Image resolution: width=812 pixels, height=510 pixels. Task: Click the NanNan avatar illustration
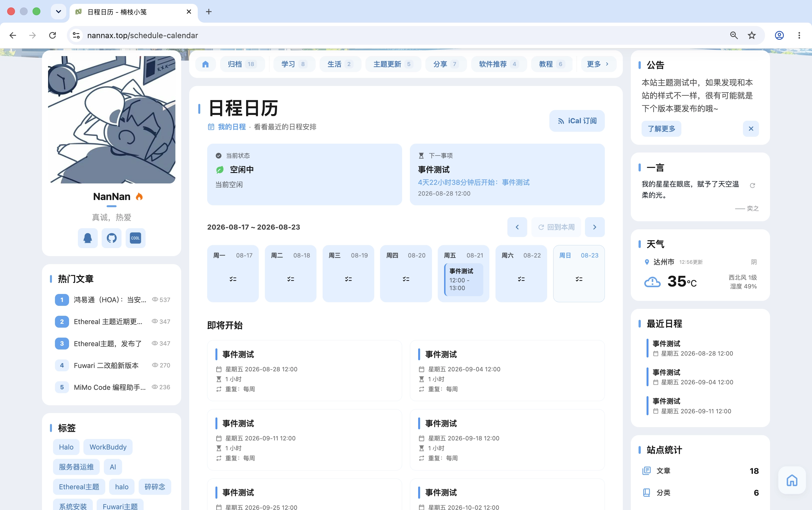(112, 120)
